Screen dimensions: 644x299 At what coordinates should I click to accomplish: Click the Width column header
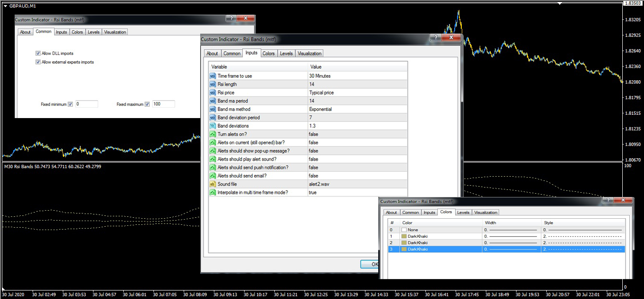[x=512, y=222]
